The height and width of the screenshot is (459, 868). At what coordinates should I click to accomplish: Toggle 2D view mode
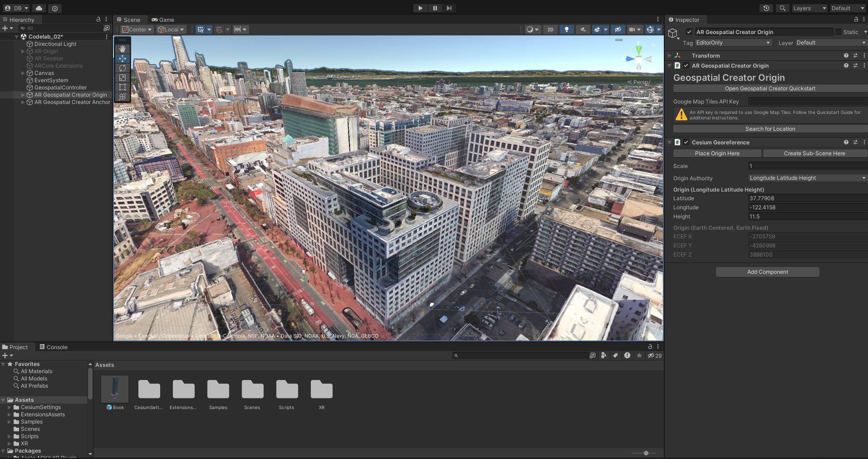(550, 30)
